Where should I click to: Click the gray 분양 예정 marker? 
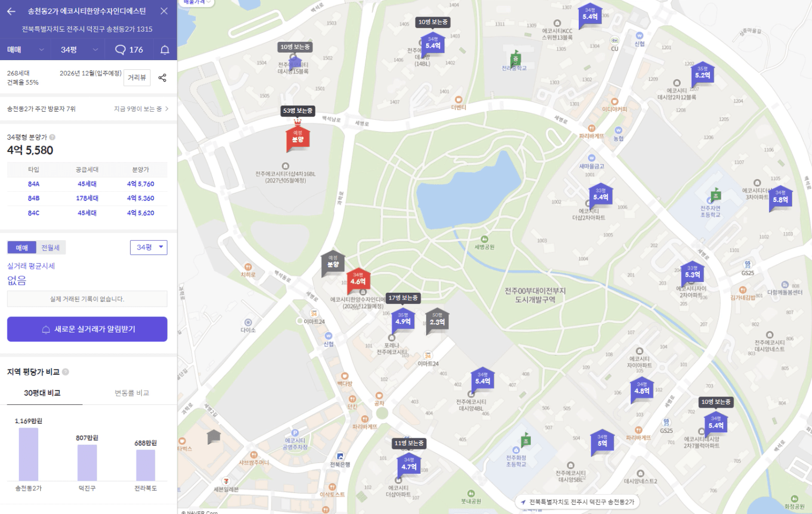coord(333,263)
